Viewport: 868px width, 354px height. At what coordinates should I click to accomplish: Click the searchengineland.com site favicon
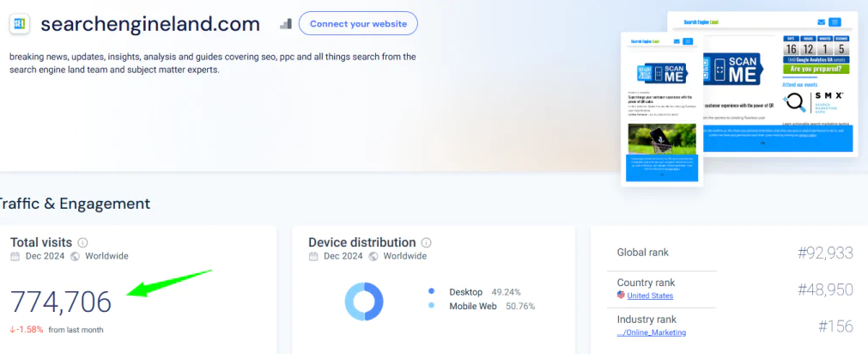[x=19, y=23]
